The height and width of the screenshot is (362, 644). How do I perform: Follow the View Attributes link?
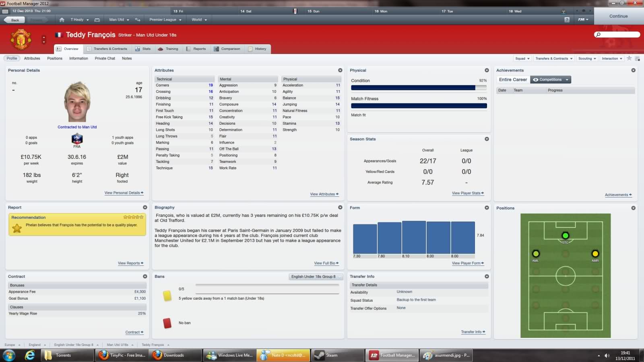(324, 194)
